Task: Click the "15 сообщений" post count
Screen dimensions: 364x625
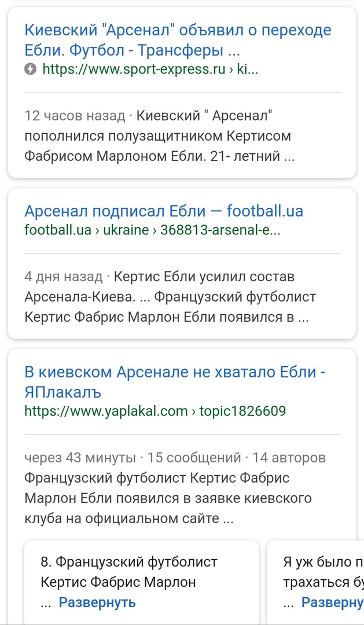Action: (x=194, y=458)
